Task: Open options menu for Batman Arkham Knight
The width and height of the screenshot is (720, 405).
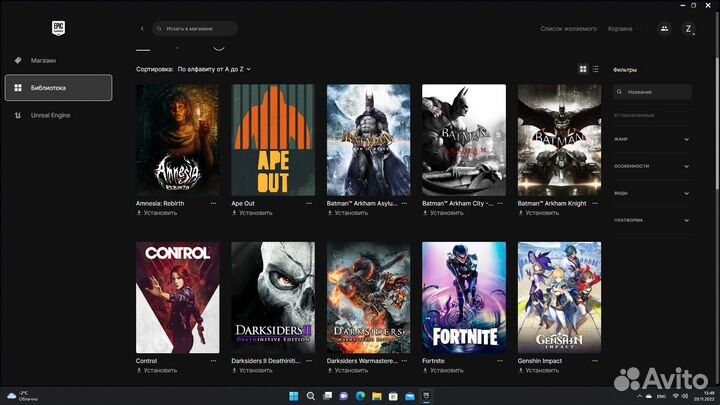Action: point(595,203)
